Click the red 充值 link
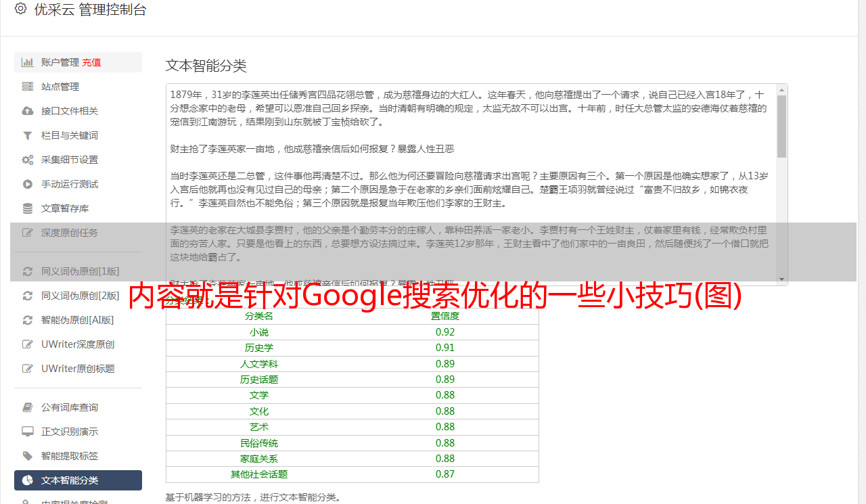Image resolution: width=866 pixels, height=504 pixels. pos(91,62)
